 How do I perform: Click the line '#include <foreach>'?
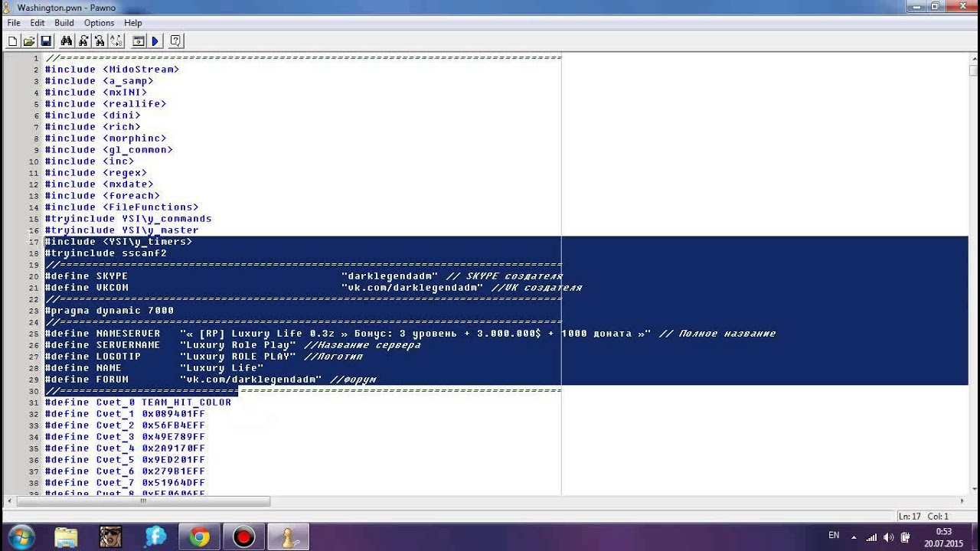103,196
